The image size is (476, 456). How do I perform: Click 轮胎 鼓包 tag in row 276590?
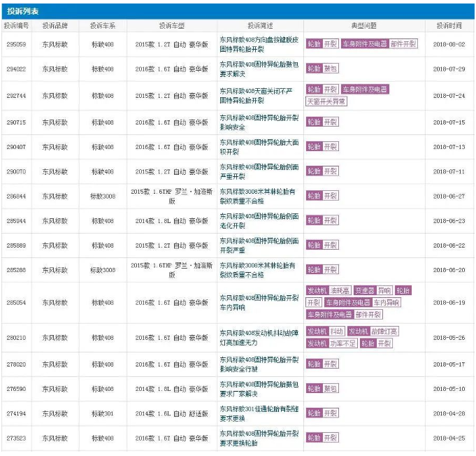click(322, 389)
